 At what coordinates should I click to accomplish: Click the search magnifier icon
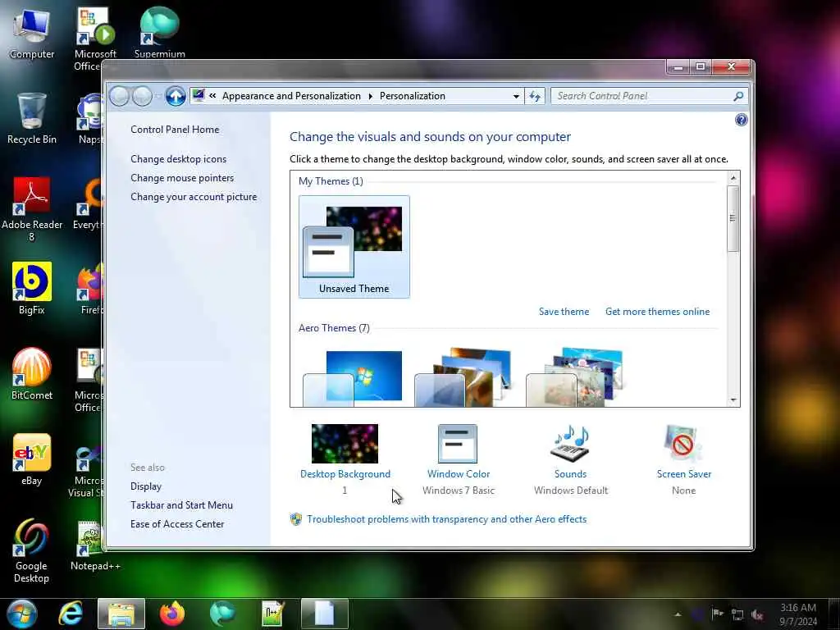pos(738,96)
